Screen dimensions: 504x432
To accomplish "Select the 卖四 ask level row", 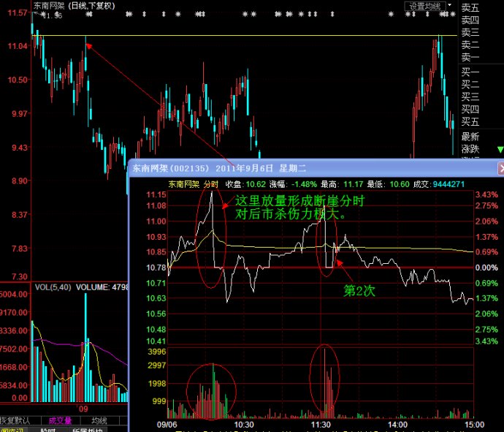I will [470, 20].
